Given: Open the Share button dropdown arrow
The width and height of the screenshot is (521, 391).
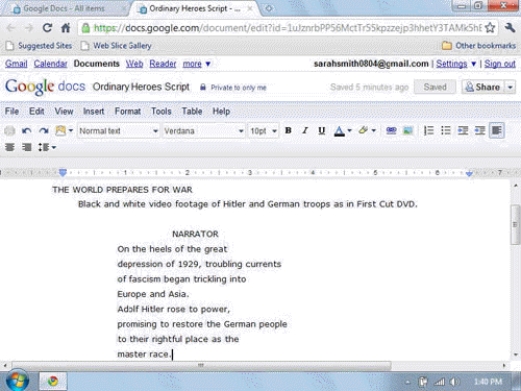Looking at the screenshot, I should tap(510, 87).
